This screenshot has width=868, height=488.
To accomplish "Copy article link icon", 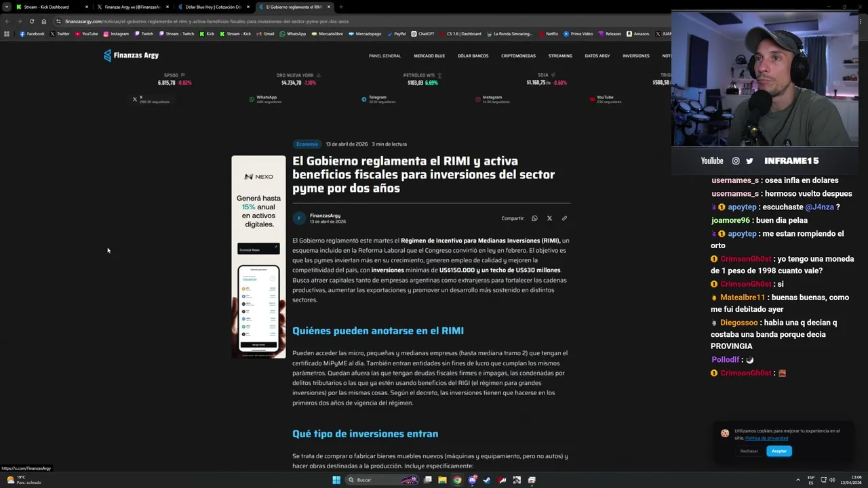I will click(564, 218).
